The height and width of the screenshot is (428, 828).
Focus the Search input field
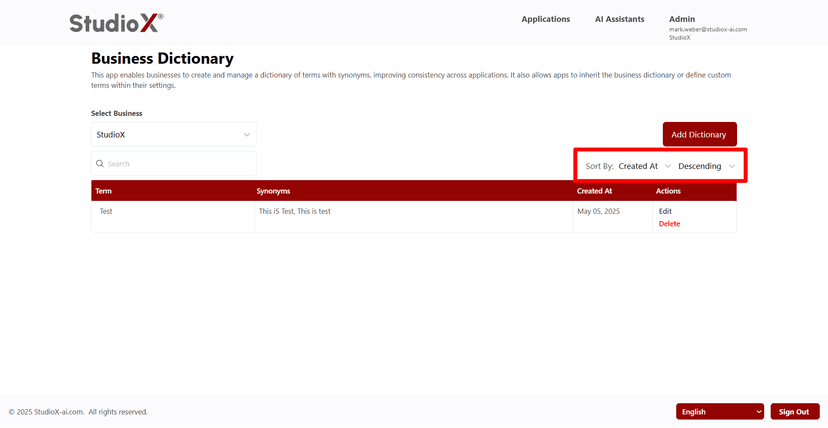pyautogui.click(x=178, y=164)
